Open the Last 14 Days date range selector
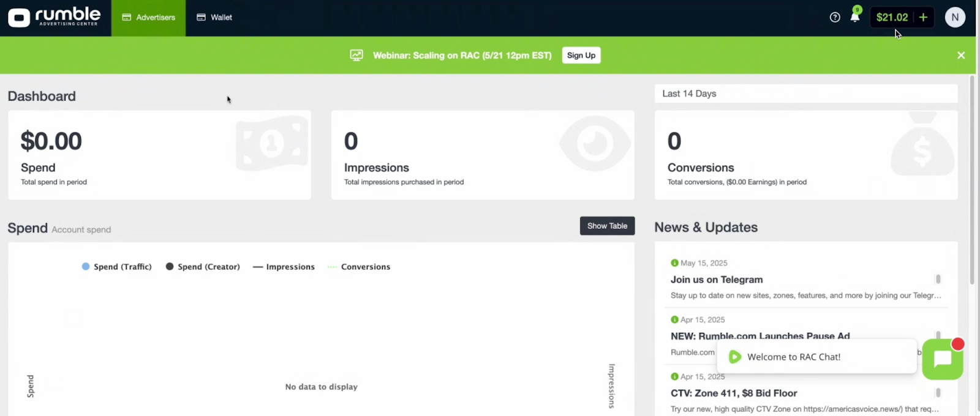This screenshot has width=980, height=416. coord(806,94)
